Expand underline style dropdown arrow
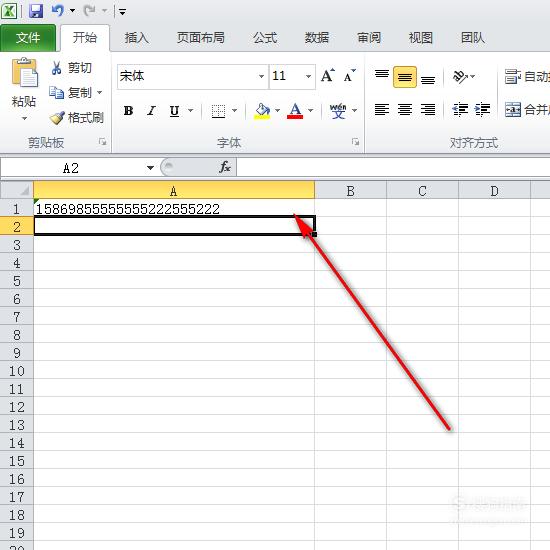Screen dimensions: 550x550 coord(190,111)
